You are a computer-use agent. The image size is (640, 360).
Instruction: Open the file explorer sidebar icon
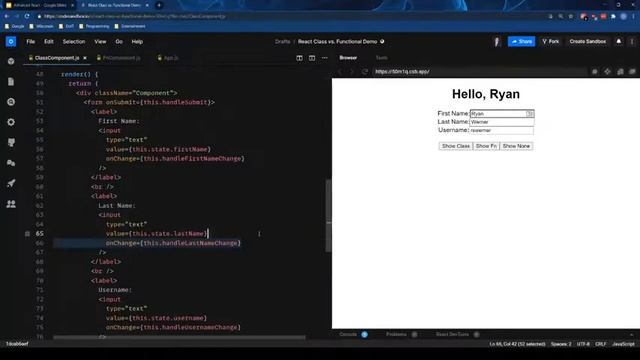point(11,82)
